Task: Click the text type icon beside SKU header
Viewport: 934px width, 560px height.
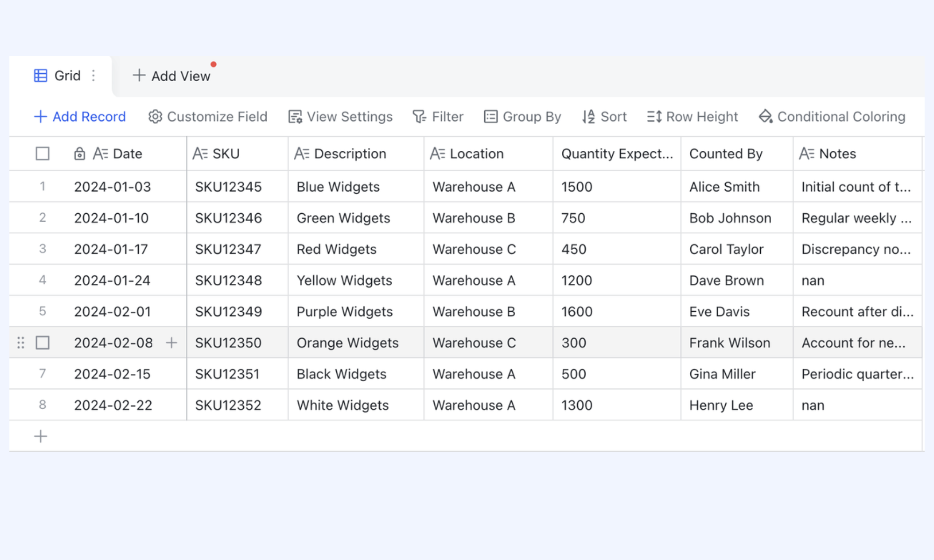Action: pyautogui.click(x=200, y=154)
